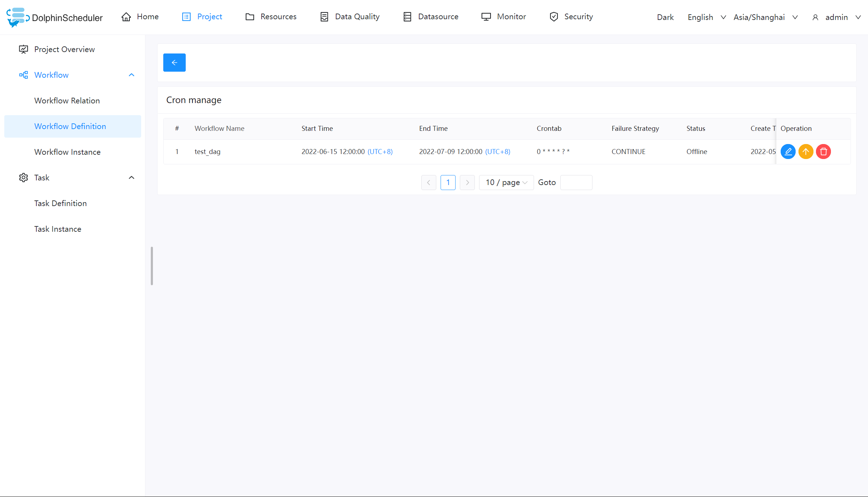The height and width of the screenshot is (497, 868).
Task: Switch to Dark theme
Action: [665, 17]
